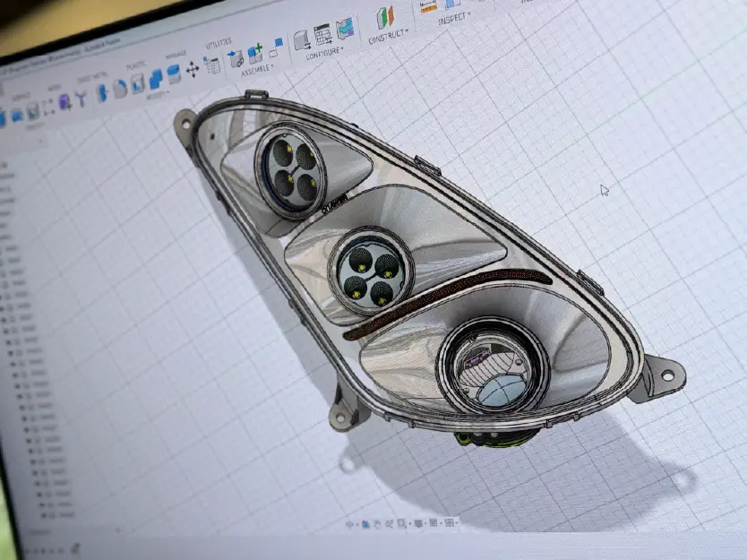Click the Zoom magnifier navigation icon
The height and width of the screenshot is (560, 747).
390,524
